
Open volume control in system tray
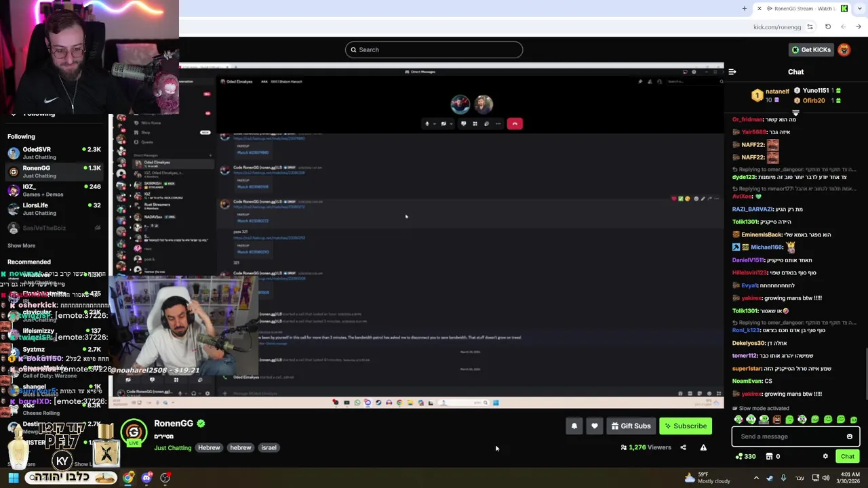coord(825,478)
